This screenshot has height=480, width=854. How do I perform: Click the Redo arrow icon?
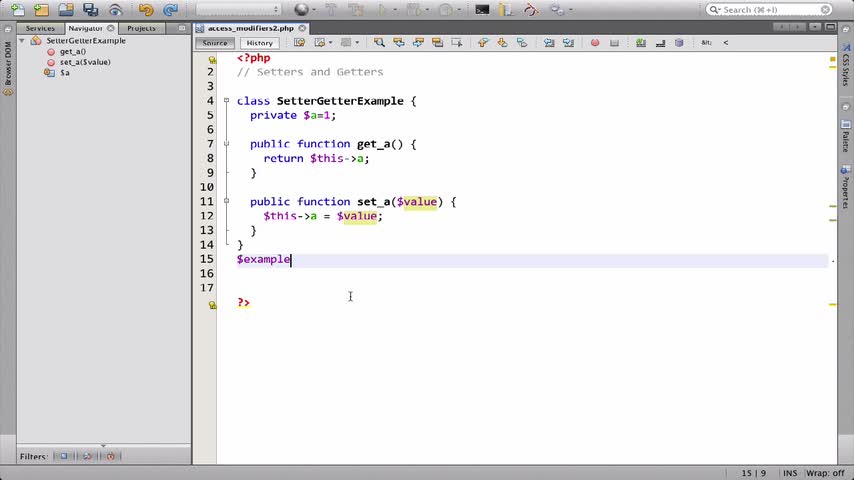click(170, 9)
